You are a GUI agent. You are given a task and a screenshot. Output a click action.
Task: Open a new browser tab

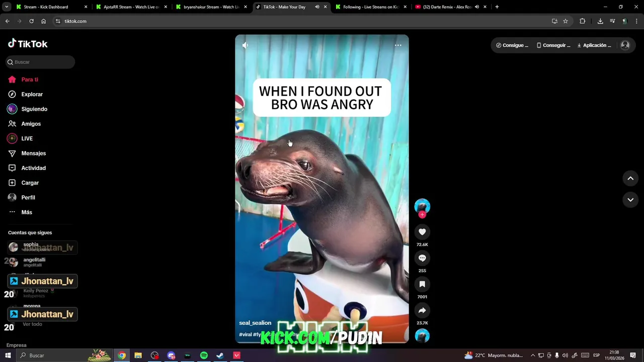(497, 7)
